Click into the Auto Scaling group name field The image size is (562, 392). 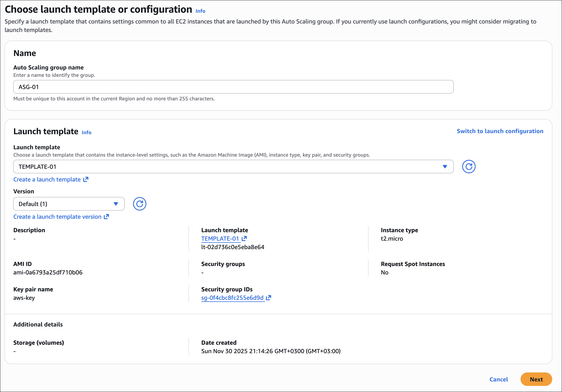click(233, 87)
